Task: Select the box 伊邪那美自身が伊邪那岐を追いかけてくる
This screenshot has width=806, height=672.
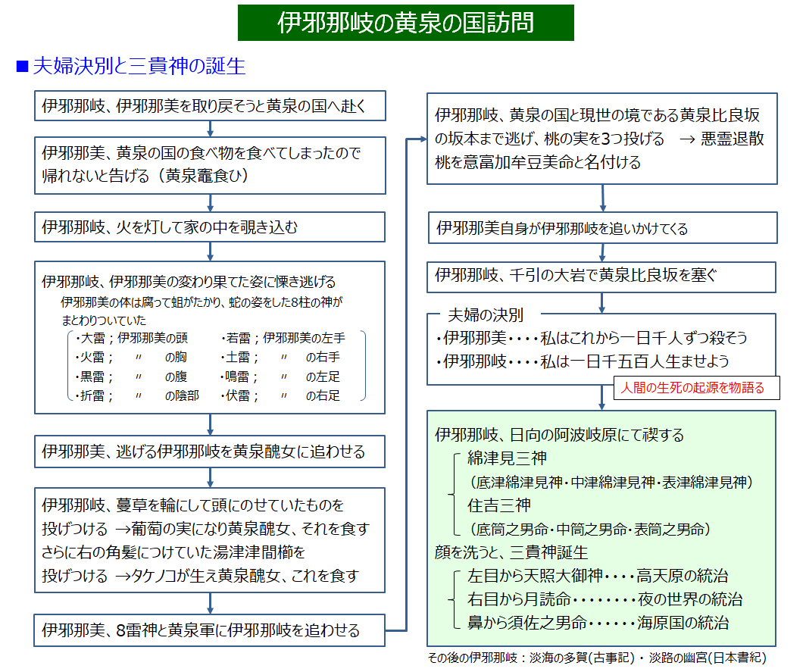Action: coord(601,228)
